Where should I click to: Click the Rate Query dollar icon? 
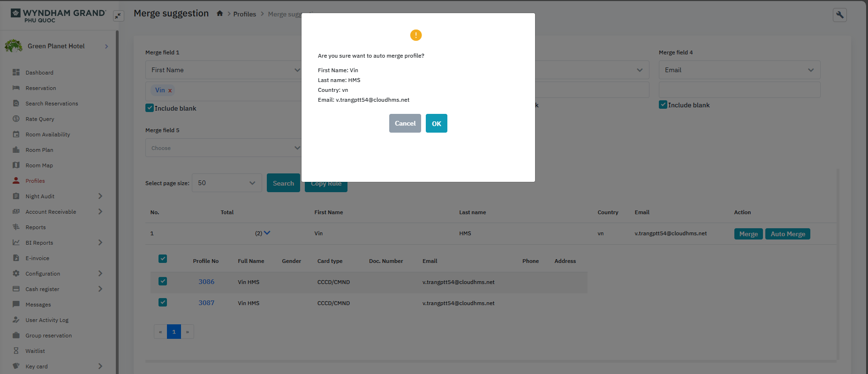point(16,119)
